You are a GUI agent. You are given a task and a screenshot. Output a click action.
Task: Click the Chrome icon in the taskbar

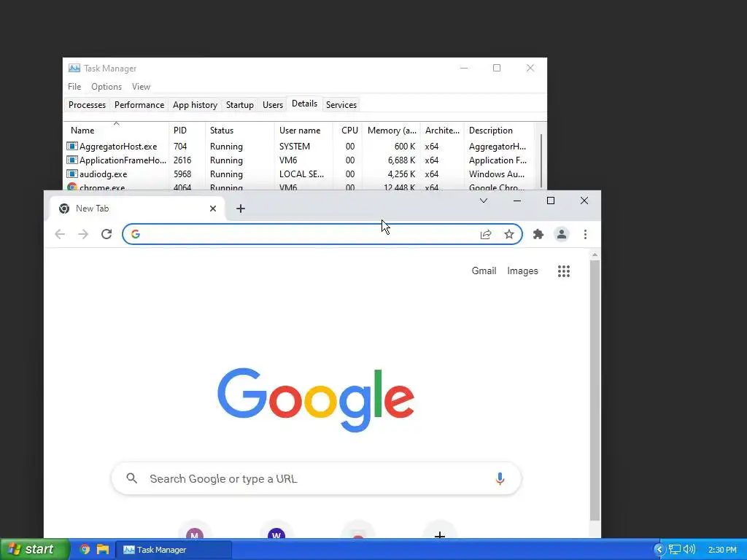pyautogui.click(x=85, y=549)
